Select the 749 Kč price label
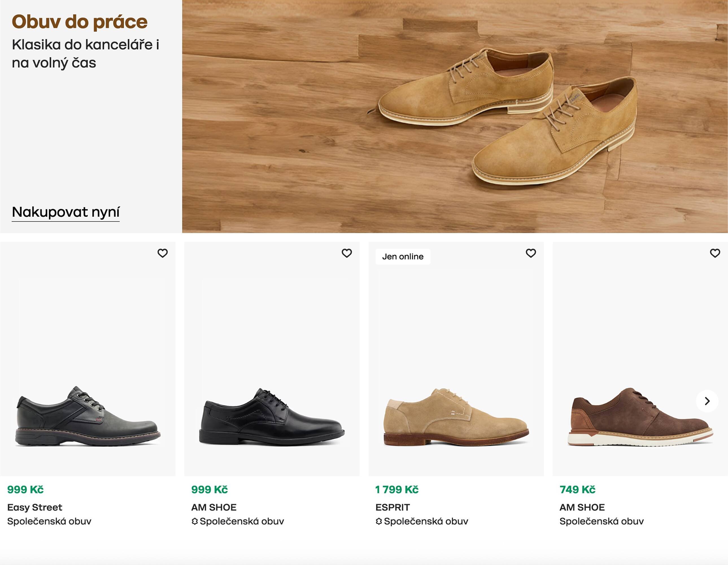The width and height of the screenshot is (728, 565). (x=577, y=490)
